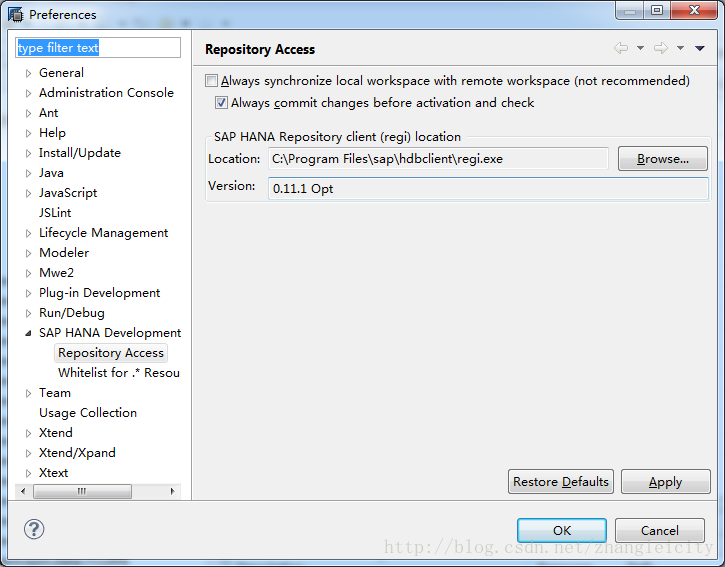Go back using the left arrow icon

point(621,48)
